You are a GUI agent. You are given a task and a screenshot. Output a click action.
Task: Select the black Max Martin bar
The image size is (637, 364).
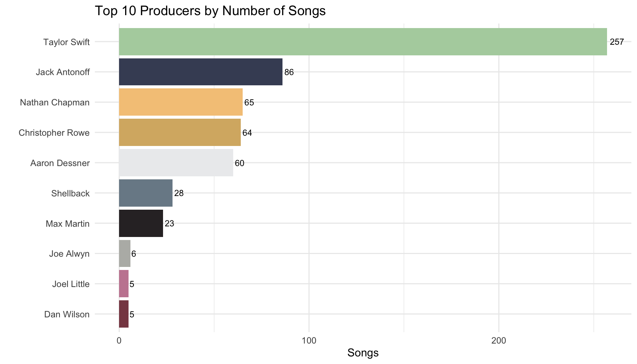pos(141,223)
